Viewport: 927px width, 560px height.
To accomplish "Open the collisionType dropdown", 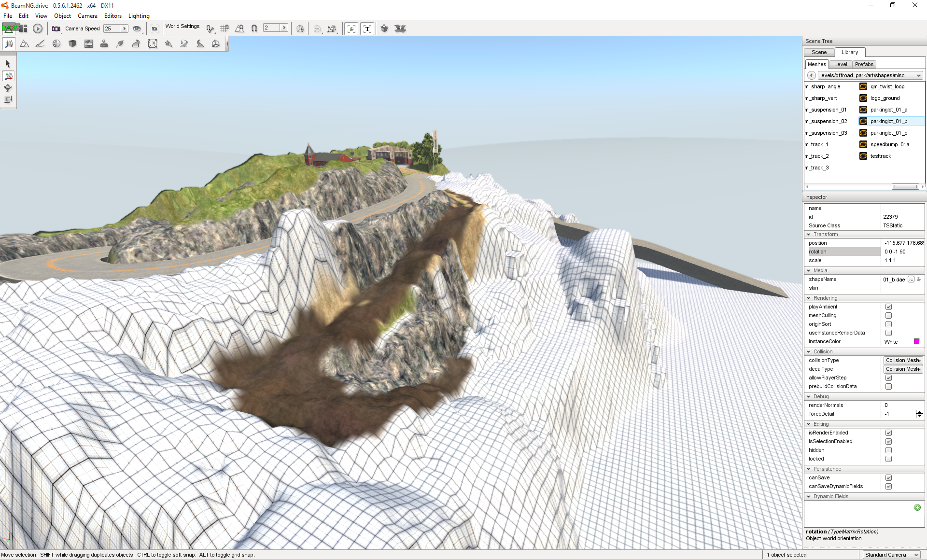I will click(903, 360).
